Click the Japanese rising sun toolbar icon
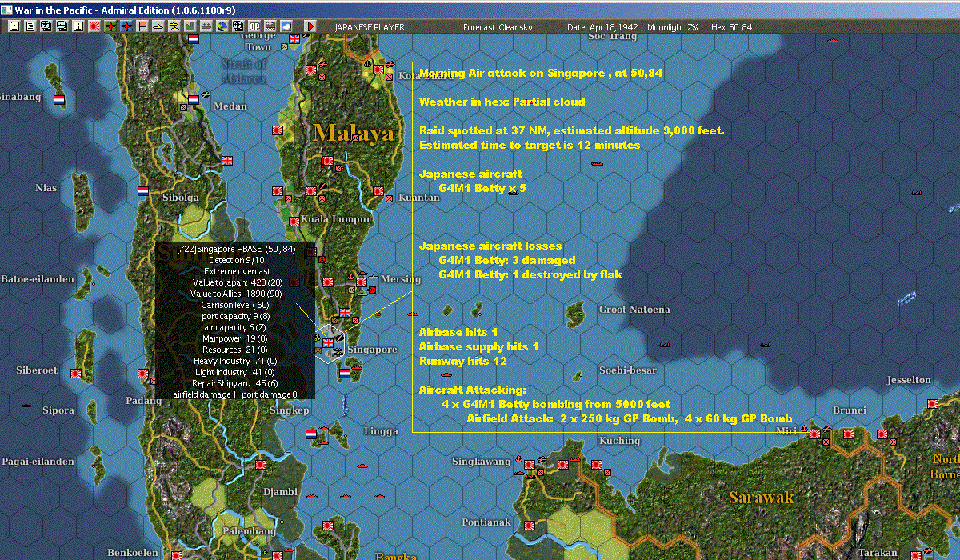The image size is (960, 560). [x=94, y=26]
